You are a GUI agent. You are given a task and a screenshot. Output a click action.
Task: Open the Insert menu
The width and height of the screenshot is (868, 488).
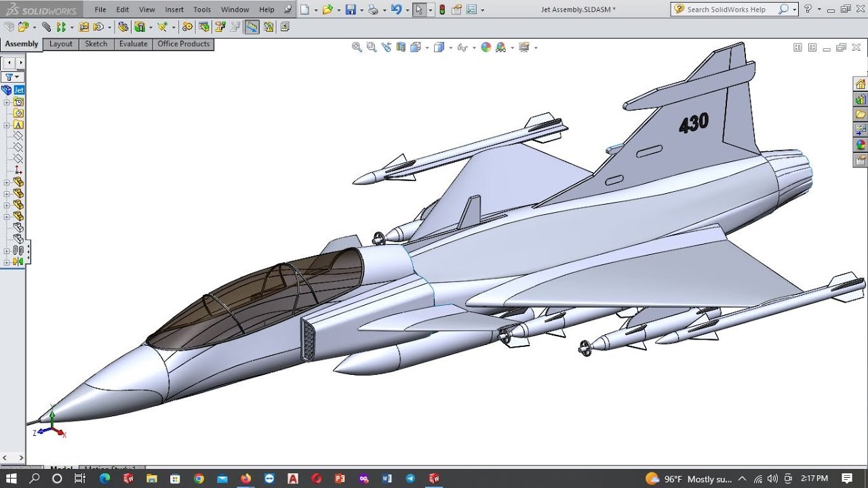click(x=174, y=9)
